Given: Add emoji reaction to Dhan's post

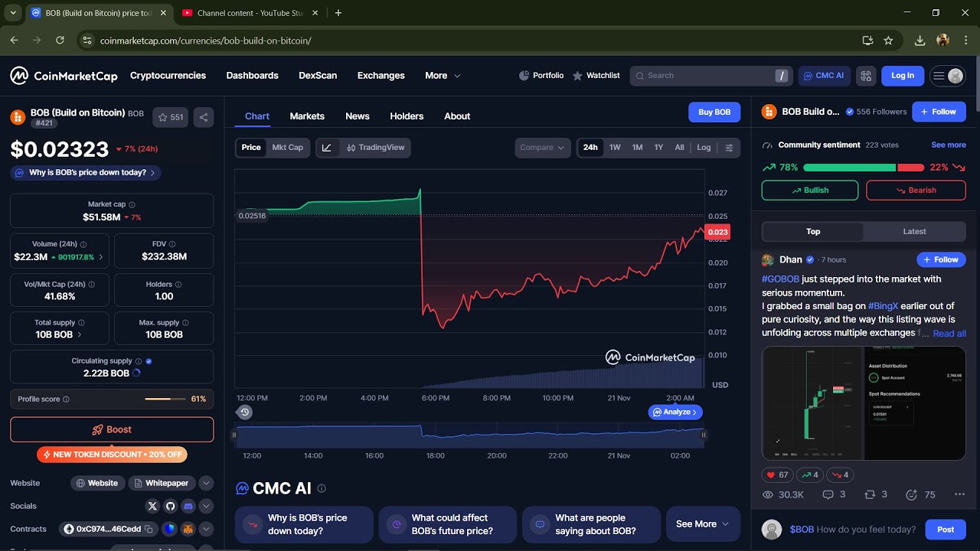Looking at the screenshot, I should (x=920, y=494).
